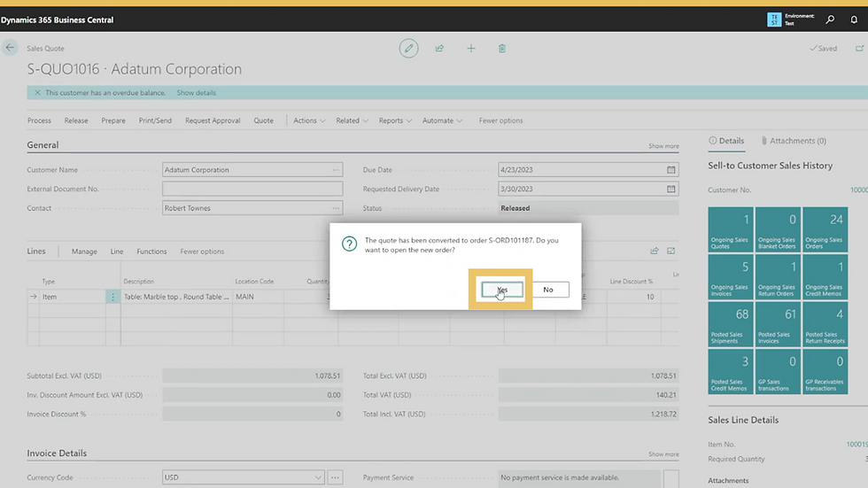Switch to the Attachments (0) tab
This screenshot has width=868, height=488.
(794, 141)
